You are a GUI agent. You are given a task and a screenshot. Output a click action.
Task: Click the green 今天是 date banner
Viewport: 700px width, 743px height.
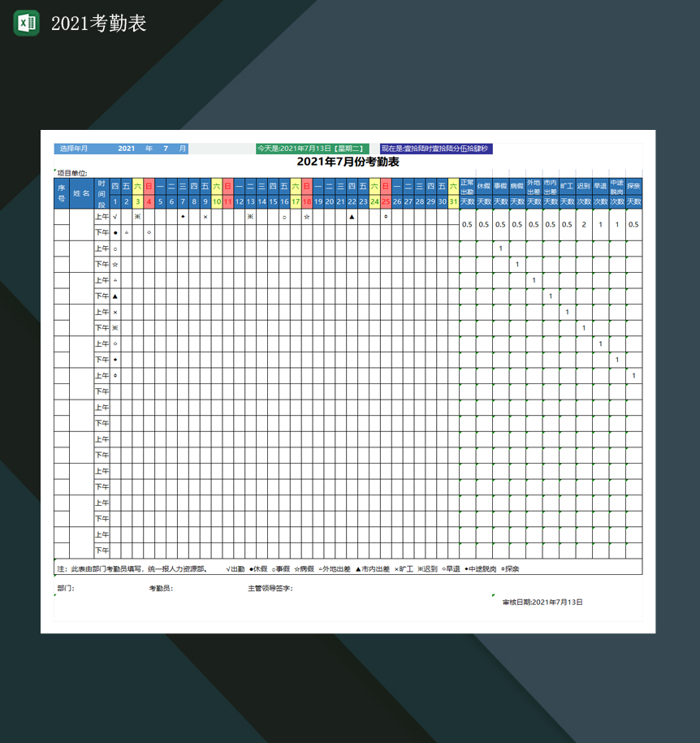[x=312, y=149]
